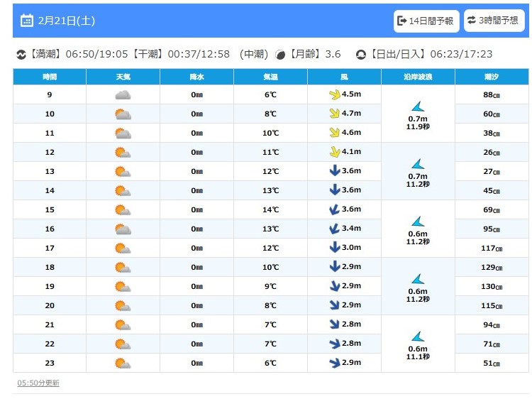Click the 天気 column header
Viewport: 532px width, 399px height.
[x=123, y=76]
